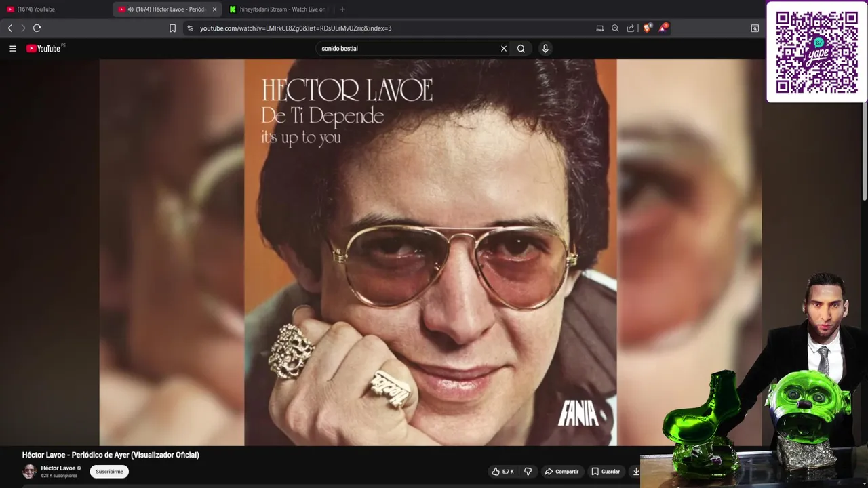Click the video title text
Viewport: 868px width, 488px height.
point(111,455)
